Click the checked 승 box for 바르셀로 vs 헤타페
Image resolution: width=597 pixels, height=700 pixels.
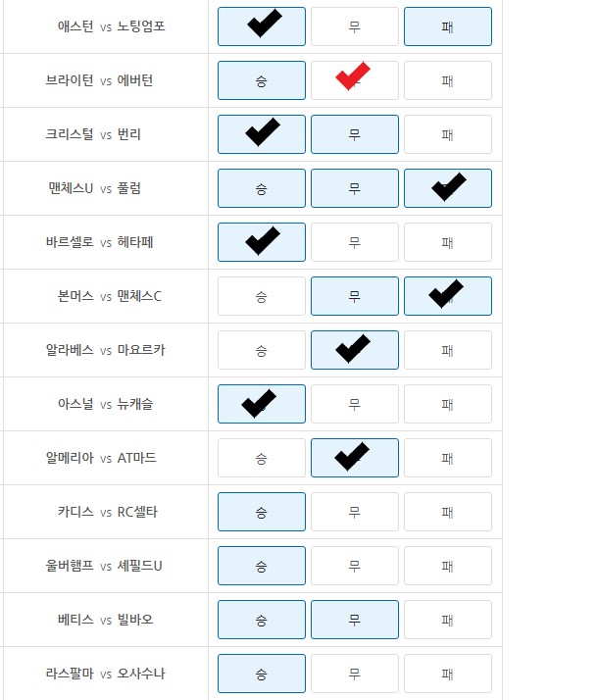pyautogui.click(x=261, y=242)
